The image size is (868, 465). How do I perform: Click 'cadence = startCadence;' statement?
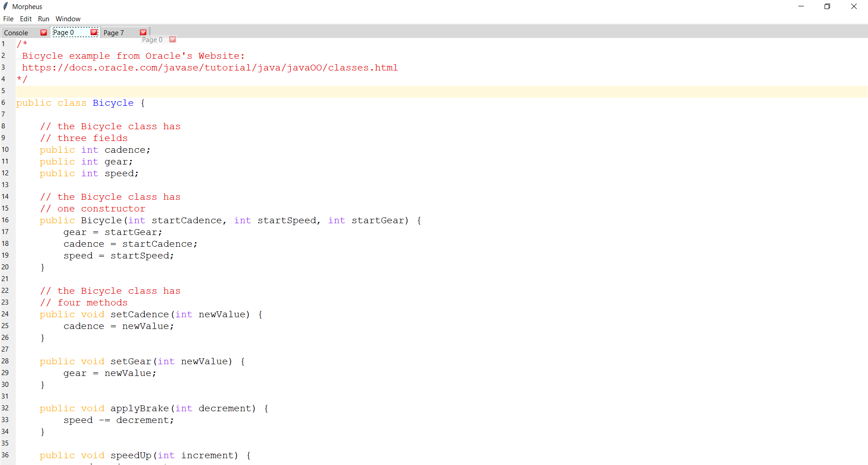coord(130,244)
